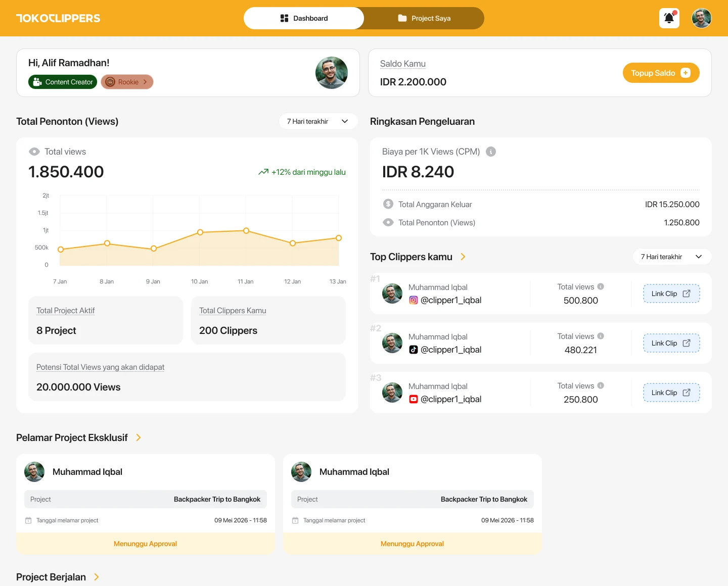Click info icon next to 250.800 Total views
This screenshot has width=728, height=586.
[x=601, y=385]
